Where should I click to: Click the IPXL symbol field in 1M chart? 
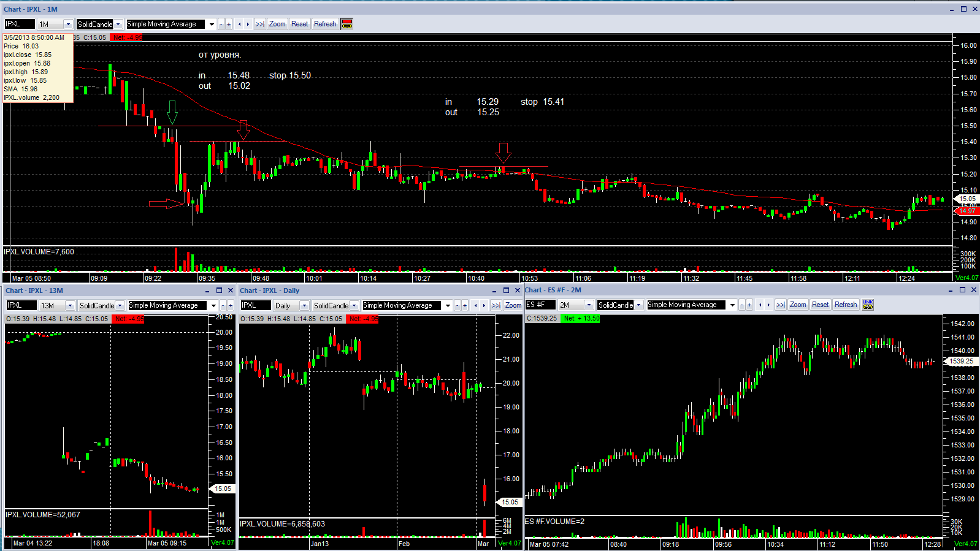point(20,24)
